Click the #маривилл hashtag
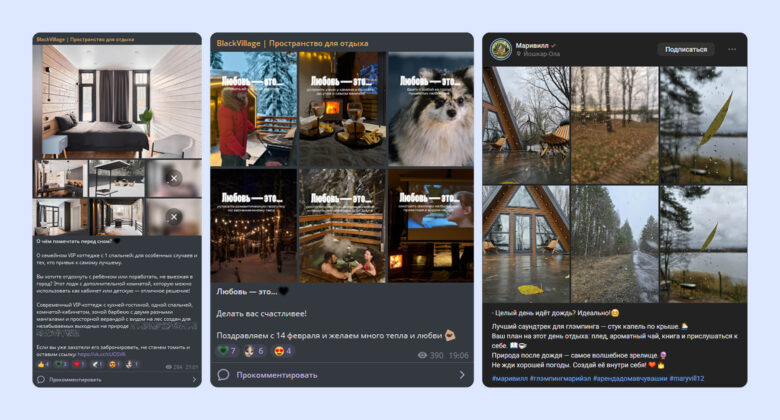Screen dimensions: 780x420 coord(510,379)
